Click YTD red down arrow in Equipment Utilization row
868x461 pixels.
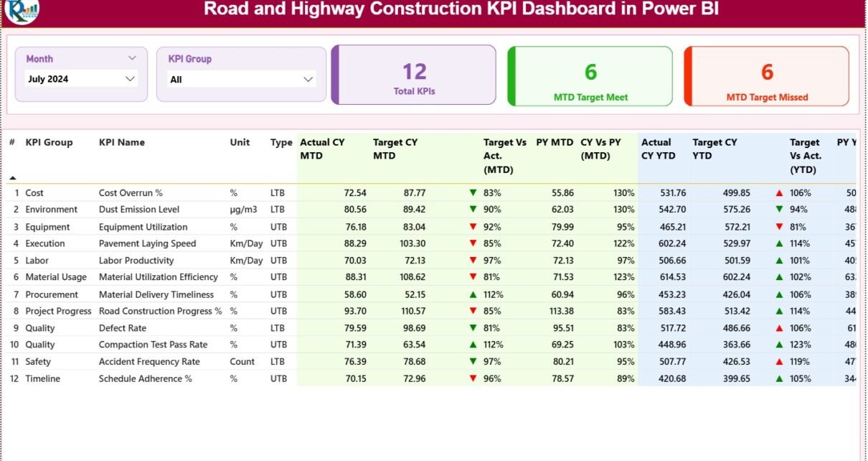(779, 227)
